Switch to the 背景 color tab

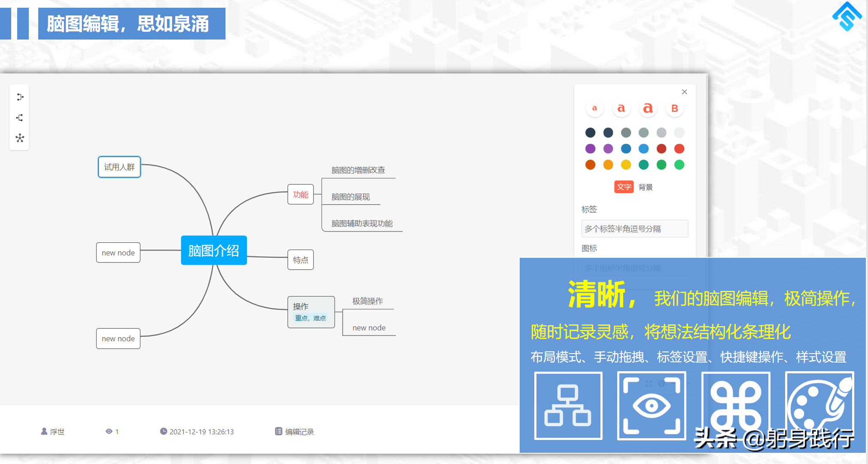pos(646,187)
